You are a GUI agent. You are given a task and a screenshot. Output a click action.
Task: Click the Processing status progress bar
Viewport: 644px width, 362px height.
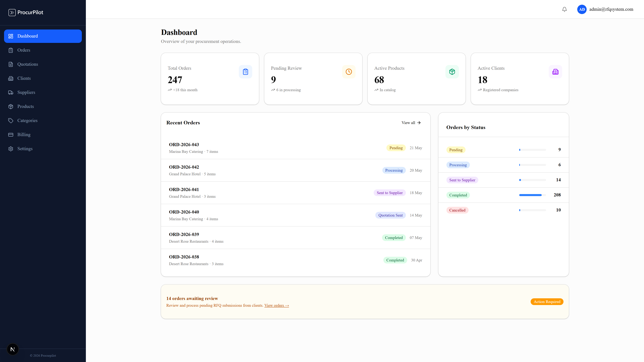click(x=532, y=165)
